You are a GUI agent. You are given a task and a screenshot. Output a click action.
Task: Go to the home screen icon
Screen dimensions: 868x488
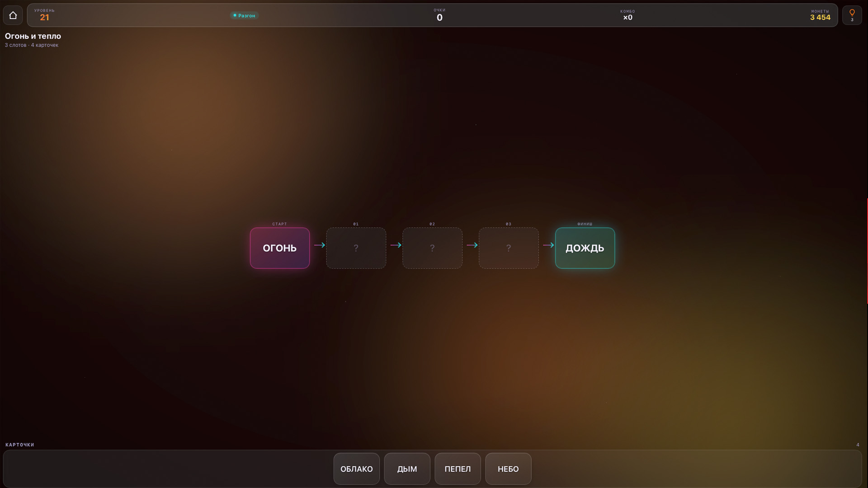(x=13, y=15)
